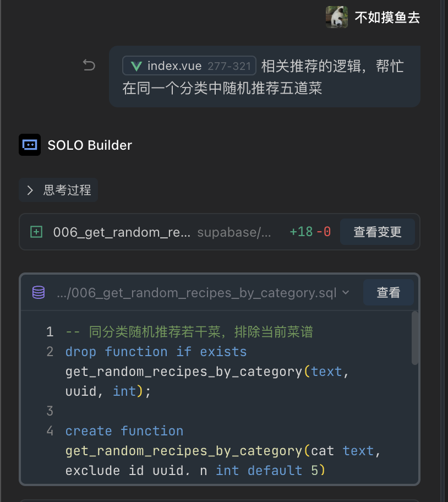Click the "drop function if exists" code line

pyautogui.click(x=156, y=351)
